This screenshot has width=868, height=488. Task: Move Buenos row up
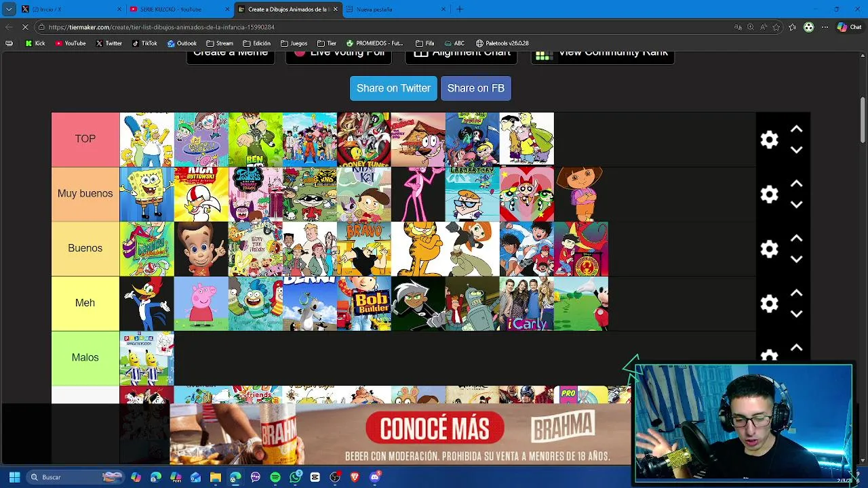(x=796, y=239)
